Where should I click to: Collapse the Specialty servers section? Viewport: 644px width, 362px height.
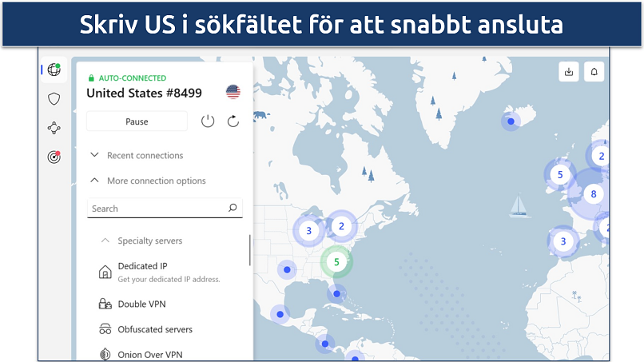tap(149, 241)
